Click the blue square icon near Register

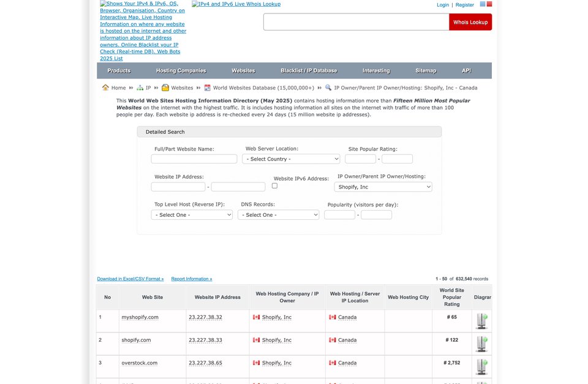pyautogui.click(x=483, y=4)
